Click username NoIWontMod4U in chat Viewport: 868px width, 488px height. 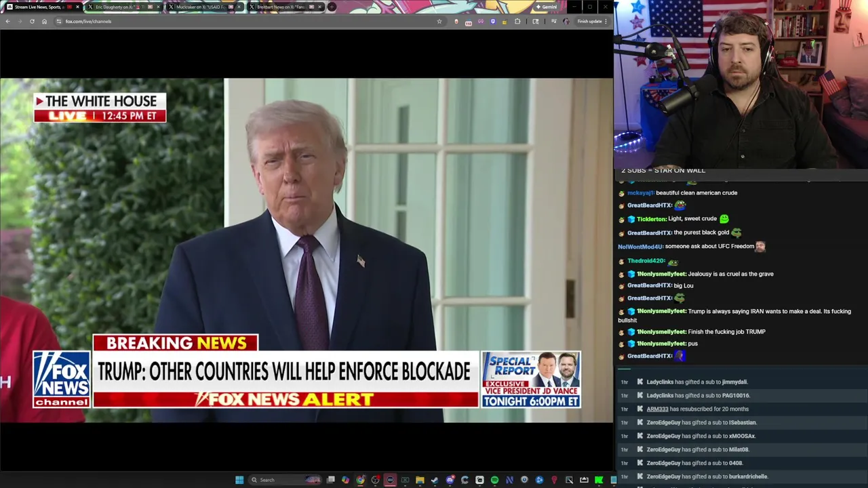[640, 247]
